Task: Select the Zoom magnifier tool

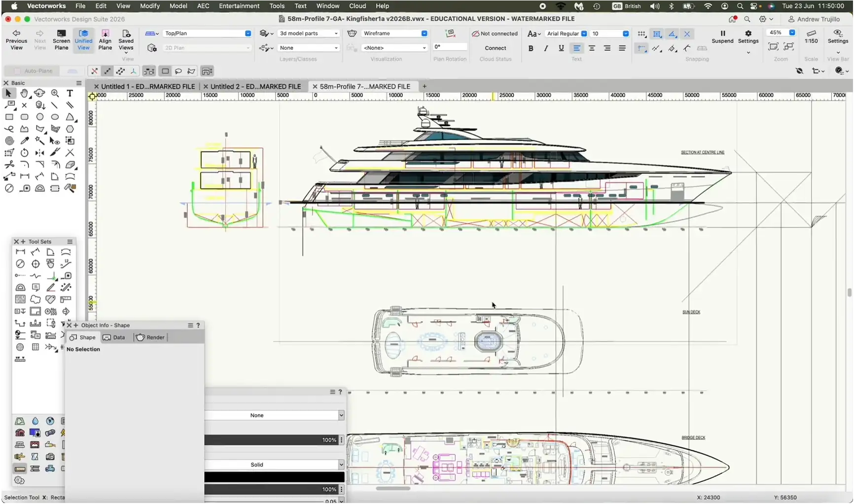Action: point(55,93)
